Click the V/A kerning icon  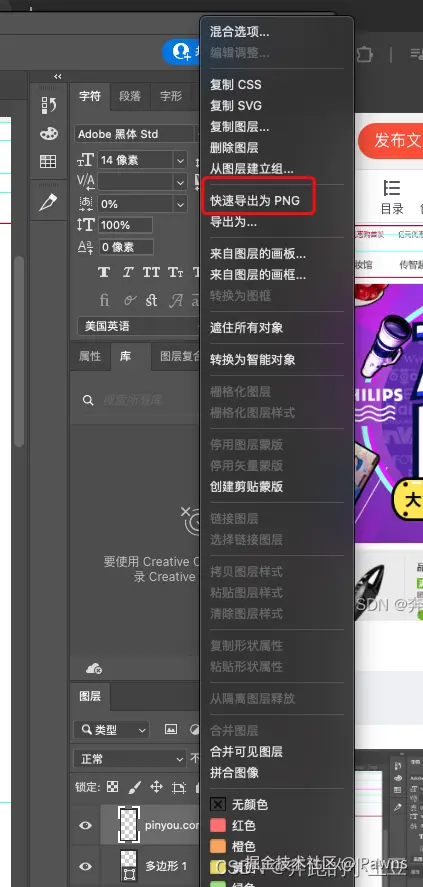tap(85, 182)
